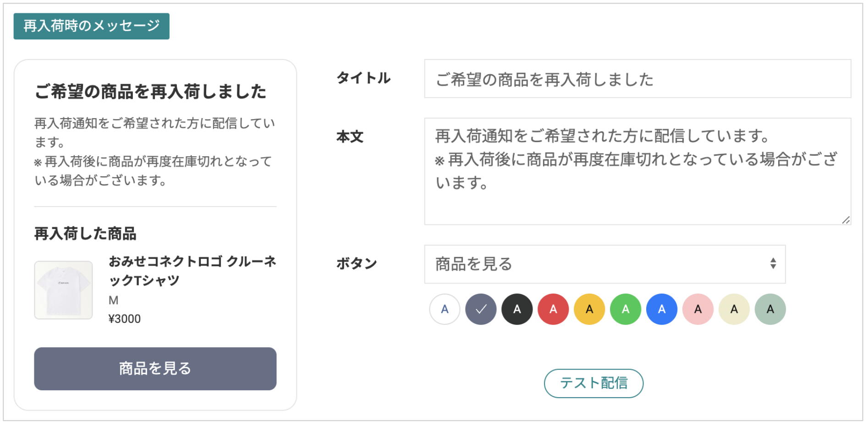Click product name おみせコネクトロゴ クルーネックTシャツ
The image size is (868, 426).
pos(192,271)
